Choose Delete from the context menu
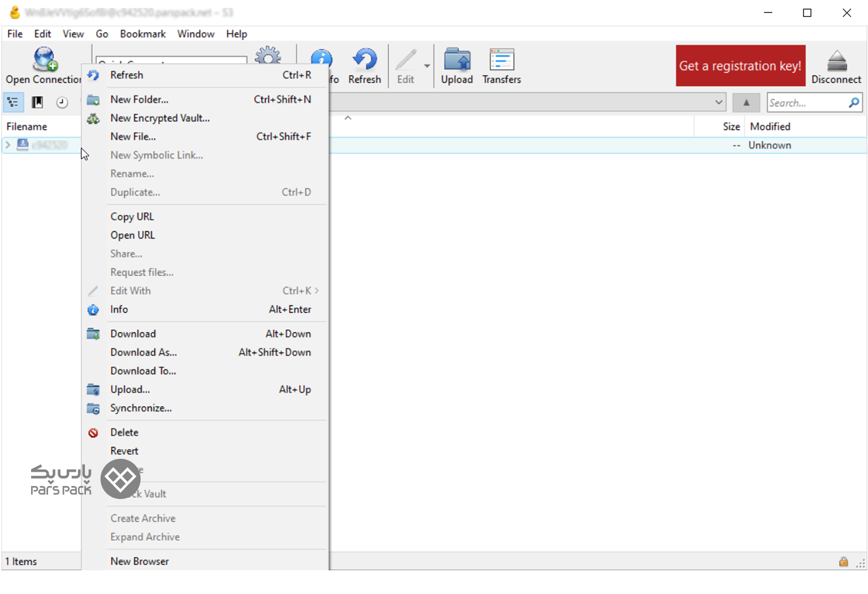Screen dimensions: 868x594 pyautogui.click(x=124, y=433)
